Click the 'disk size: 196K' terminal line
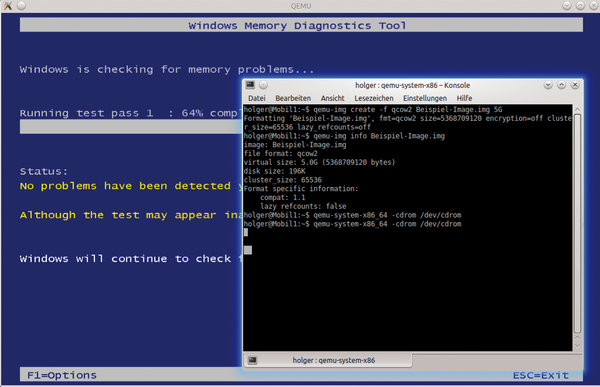The width and height of the screenshot is (600, 387). (x=275, y=171)
